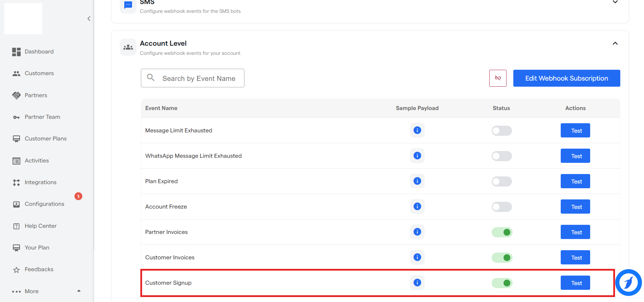Click the Account Level section title
Screen dimensions: 644x302
[163, 43]
